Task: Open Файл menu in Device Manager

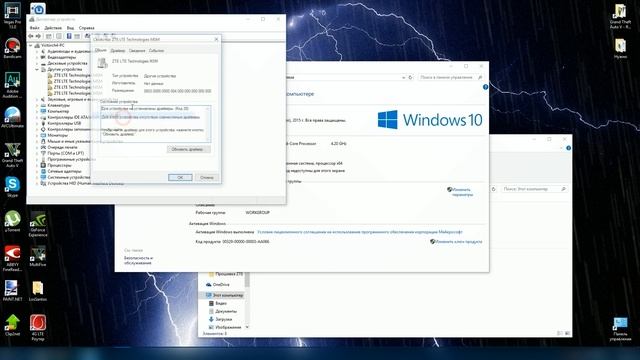Action: (35, 28)
